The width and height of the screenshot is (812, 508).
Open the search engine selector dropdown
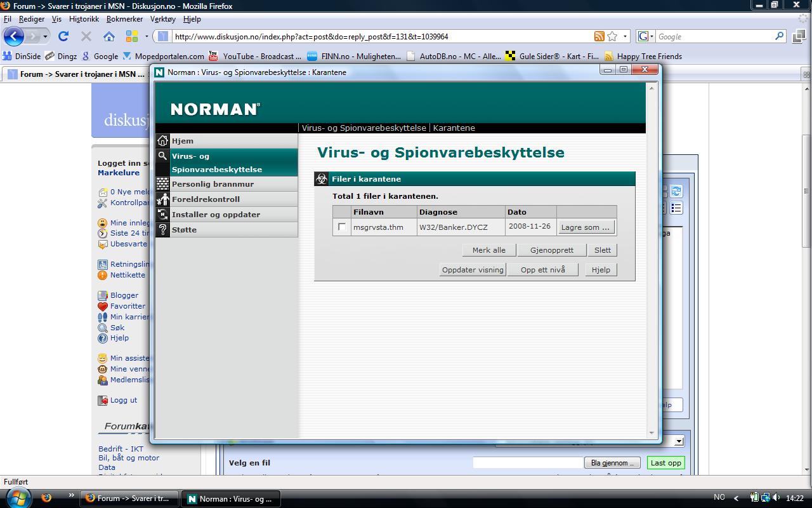coord(645,36)
